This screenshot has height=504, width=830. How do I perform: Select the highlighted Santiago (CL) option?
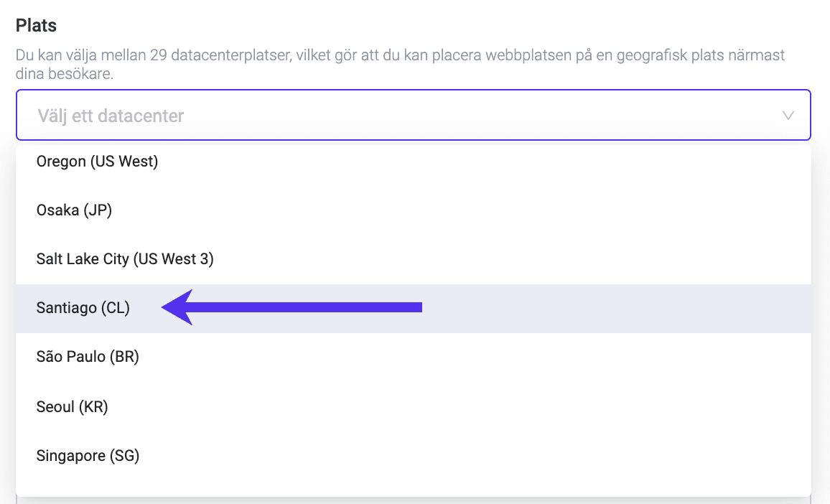[83, 308]
